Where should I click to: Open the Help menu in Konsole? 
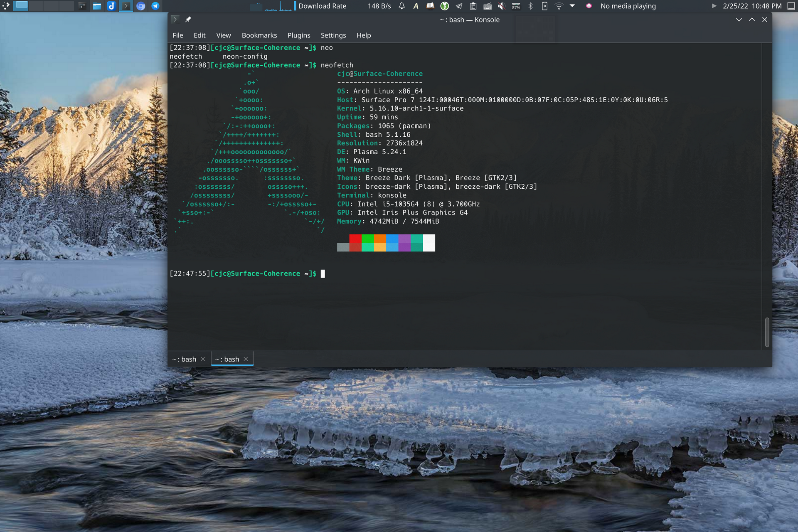coord(364,35)
